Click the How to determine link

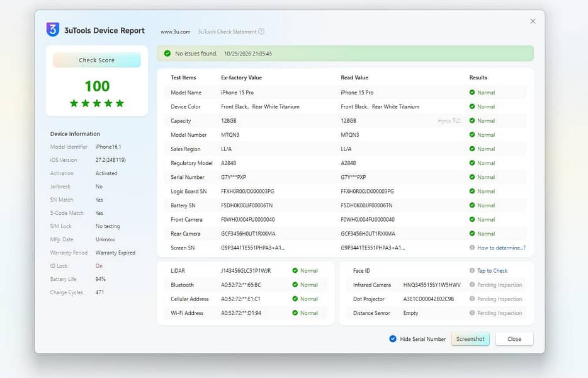(x=501, y=248)
